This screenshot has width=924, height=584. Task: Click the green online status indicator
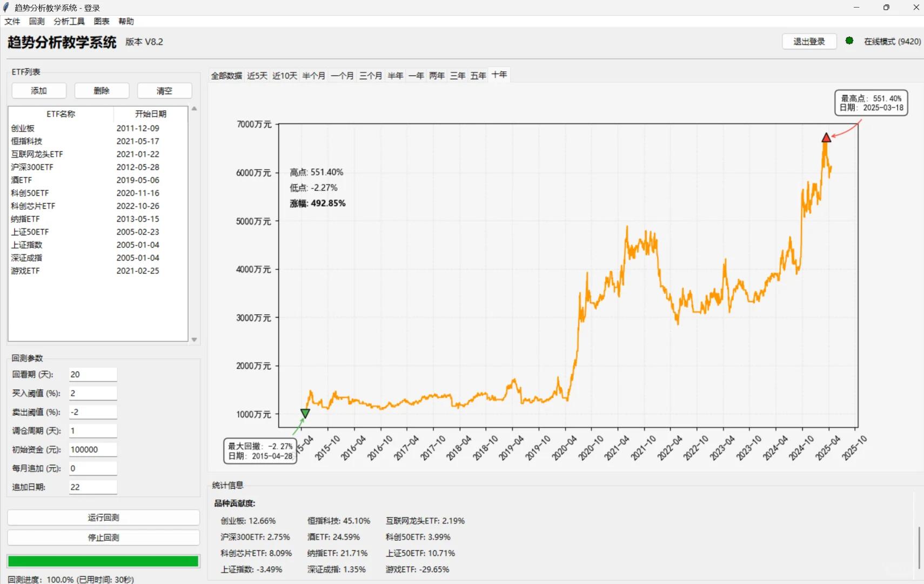(849, 41)
